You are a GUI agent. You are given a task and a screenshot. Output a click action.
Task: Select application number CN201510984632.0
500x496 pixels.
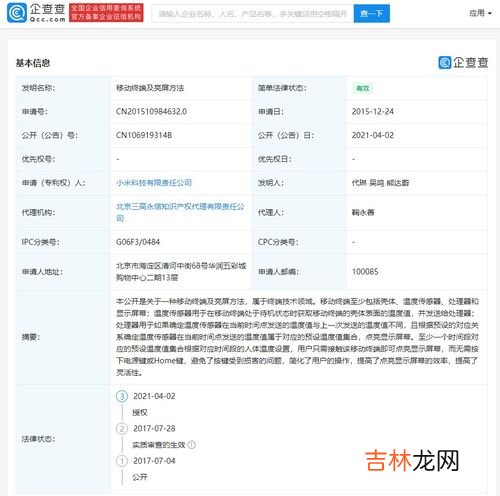pos(151,111)
